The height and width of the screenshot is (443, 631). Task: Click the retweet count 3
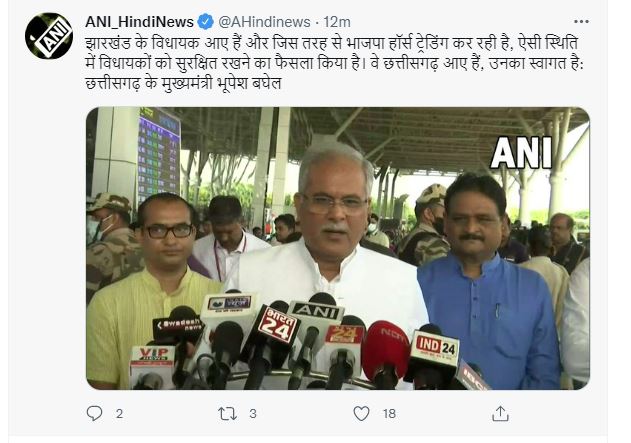(x=253, y=414)
